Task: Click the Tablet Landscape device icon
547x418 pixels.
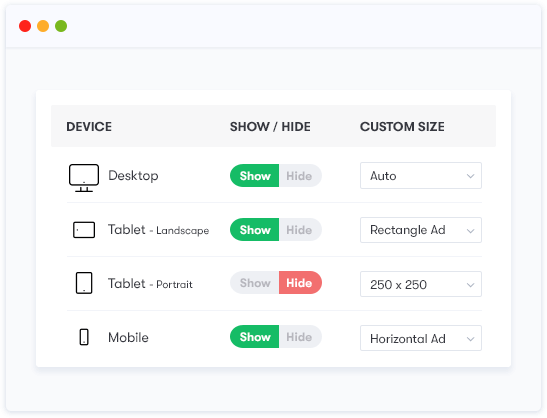Action: pos(84,230)
